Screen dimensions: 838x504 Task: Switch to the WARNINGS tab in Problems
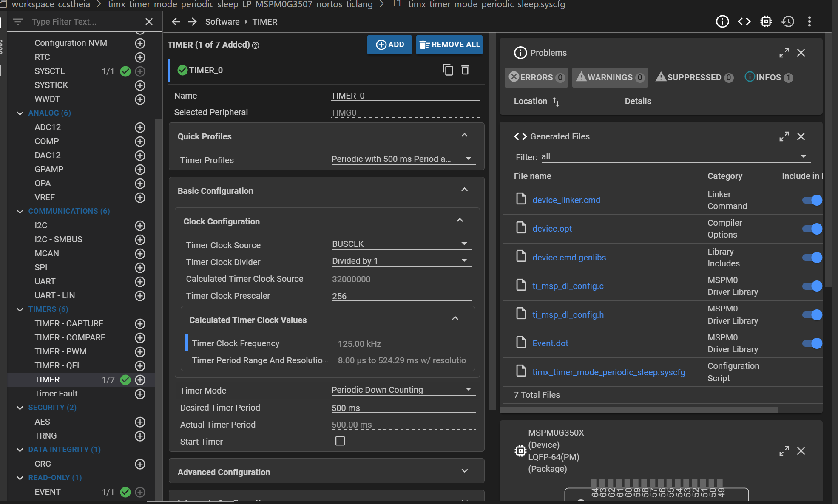(x=610, y=77)
